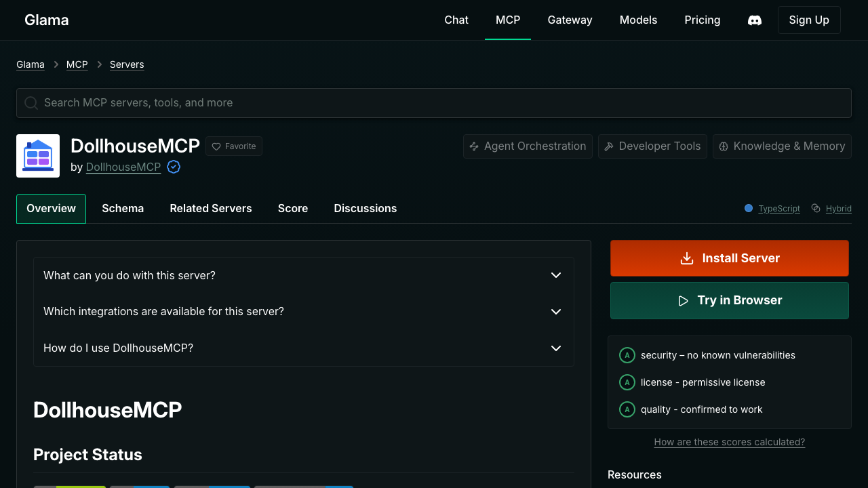Image resolution: width=868 pixels, height=488 pixels.
Task: Open the Gateway menu item
Action: [x=570, y=20]
